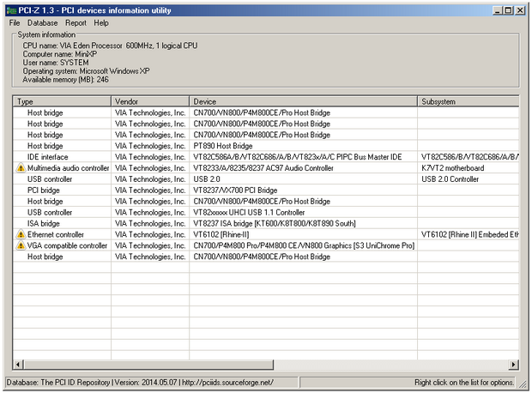Sort list by Type column header
The image size is (532, 393).
[x=62, y=101]
